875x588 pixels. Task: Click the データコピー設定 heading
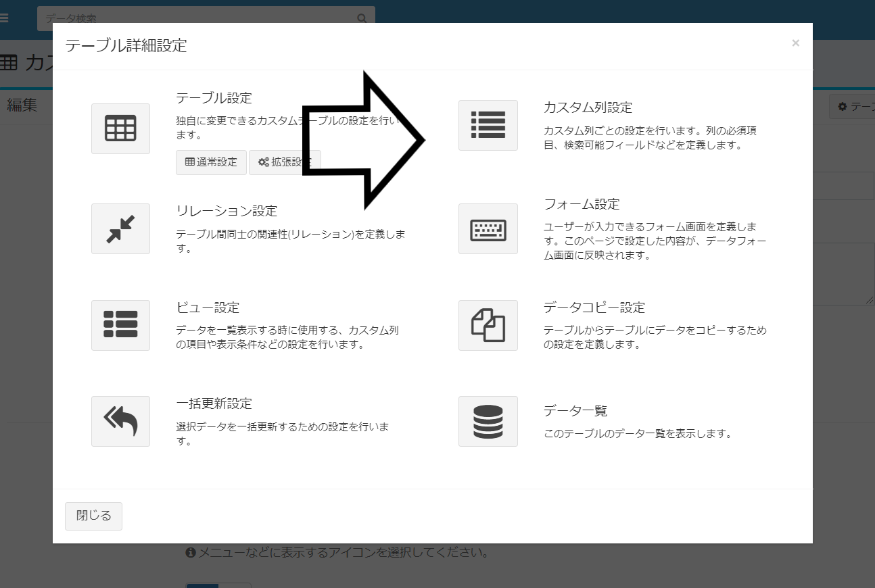coord(594,308)
